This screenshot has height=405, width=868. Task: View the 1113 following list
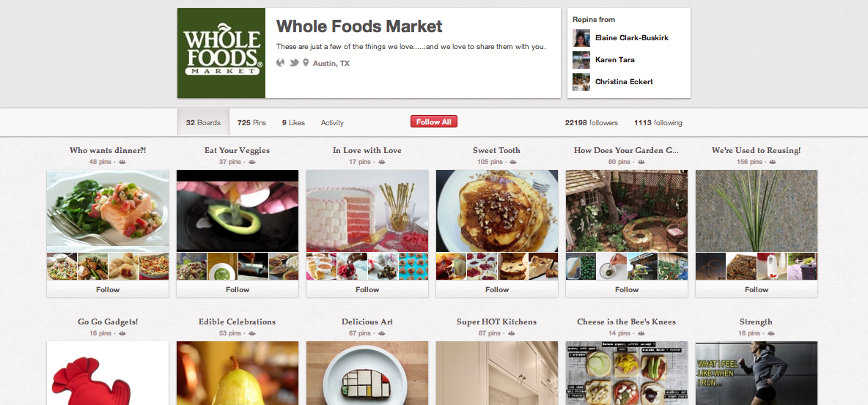(x=658, y=123)
